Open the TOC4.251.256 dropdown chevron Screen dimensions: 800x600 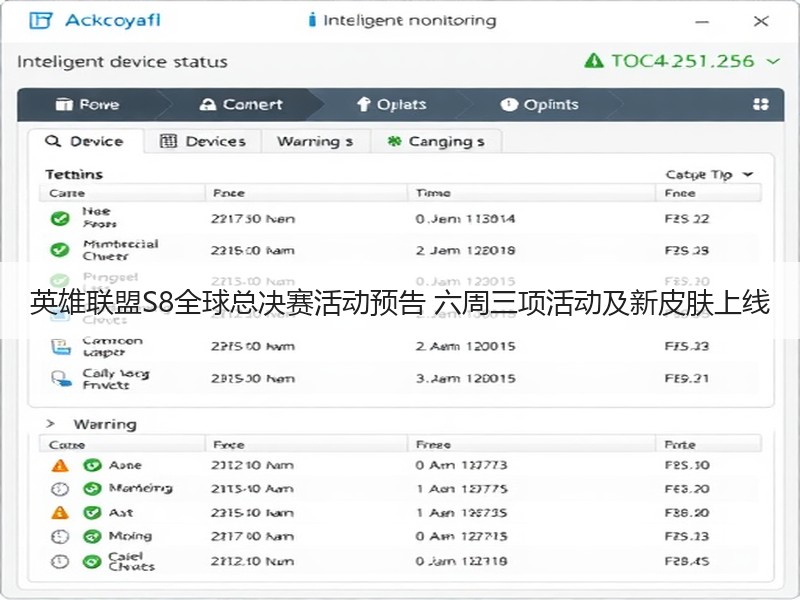pos(773,61)
